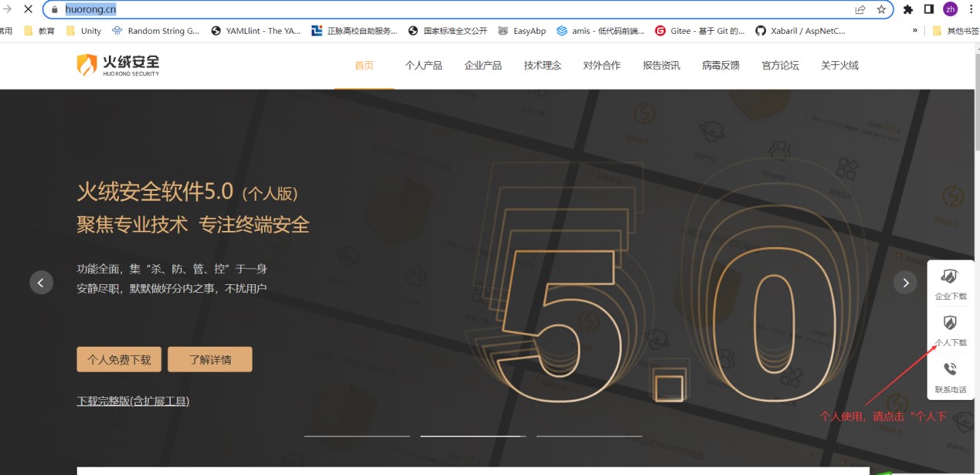Click the 联系电话 phone icon

pyautogui.click(x=950, y=370)
